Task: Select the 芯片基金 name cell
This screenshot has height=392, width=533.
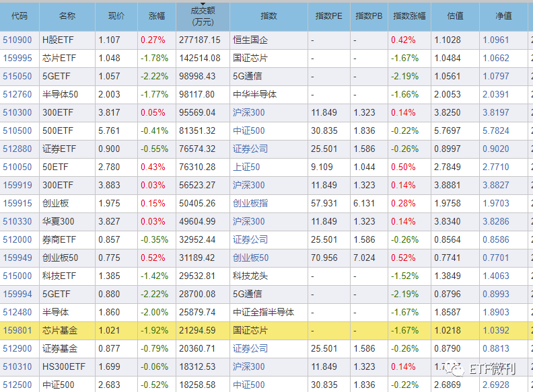Action: (x=67, y=331)
